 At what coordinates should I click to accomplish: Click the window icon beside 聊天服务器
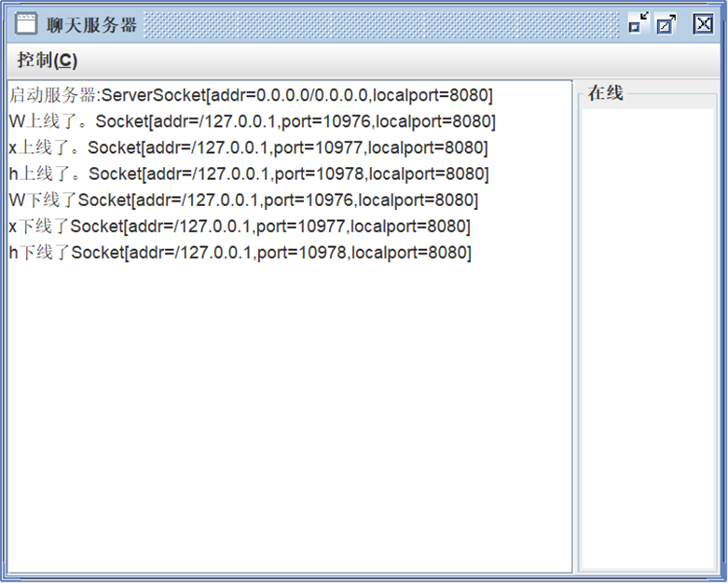(x=25, y=23)
